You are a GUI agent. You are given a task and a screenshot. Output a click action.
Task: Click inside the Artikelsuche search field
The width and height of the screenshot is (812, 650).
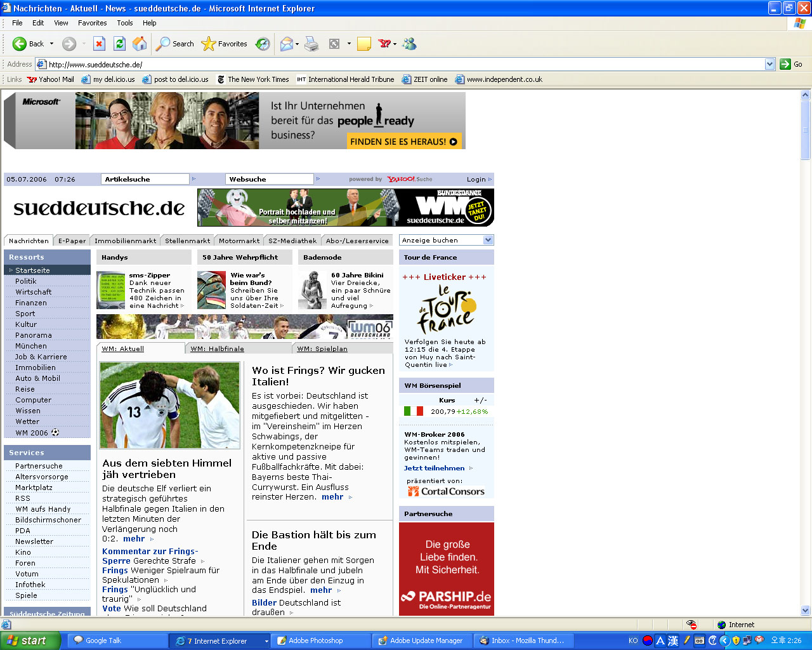145,179
